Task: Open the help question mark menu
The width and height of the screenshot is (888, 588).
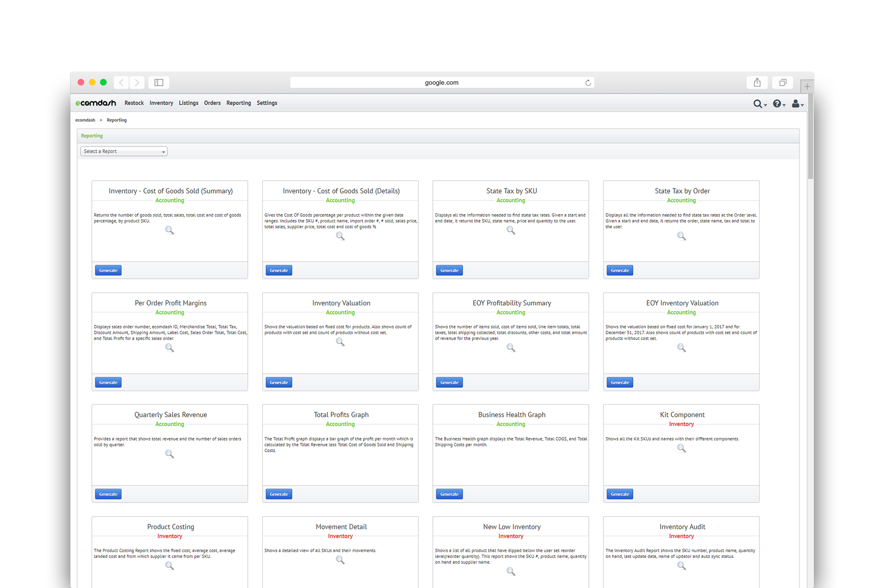Action: (779, 103)
